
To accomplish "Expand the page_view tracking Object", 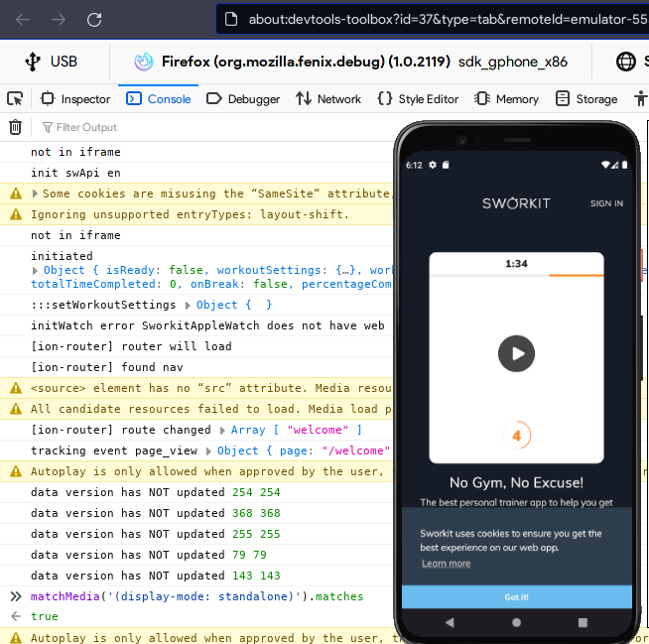I will point(208,451).
